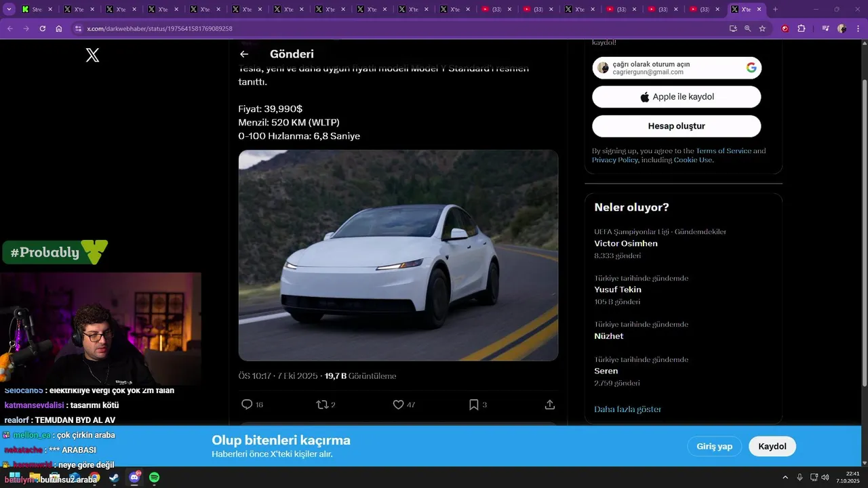Open Extensions puzzle icon
Image resolution: width=868 pixels, height=488 pixels.
(x=802, y=28)
